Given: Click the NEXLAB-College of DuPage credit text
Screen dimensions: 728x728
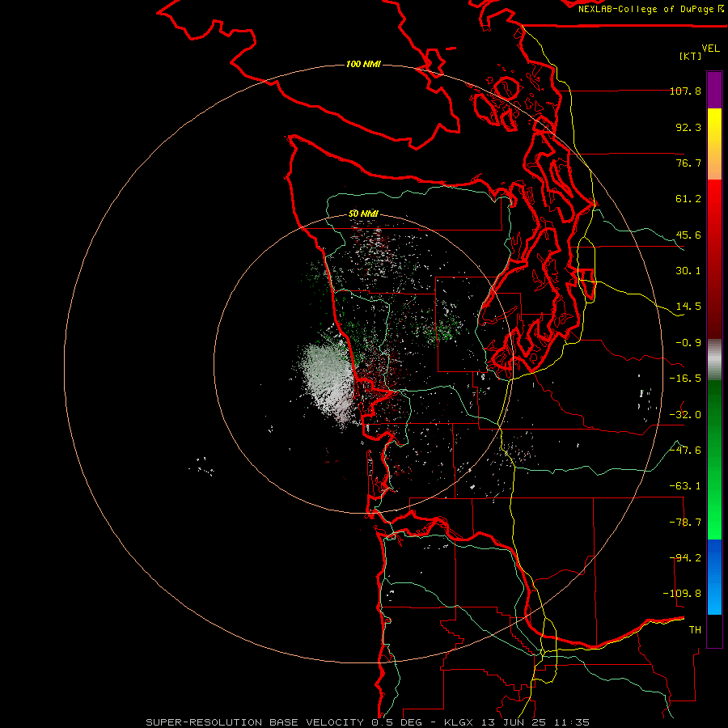Looking at the screenshot, I should (650, 9).
